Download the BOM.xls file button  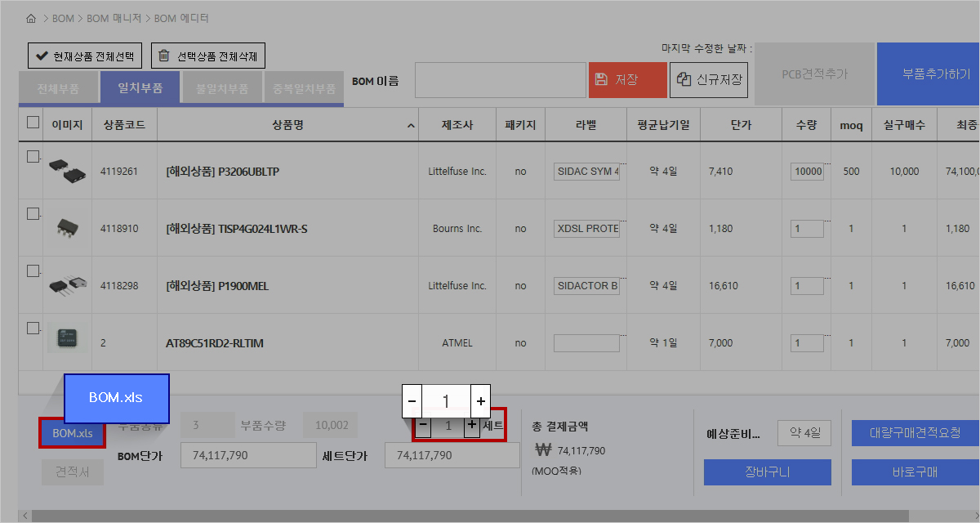73,433
